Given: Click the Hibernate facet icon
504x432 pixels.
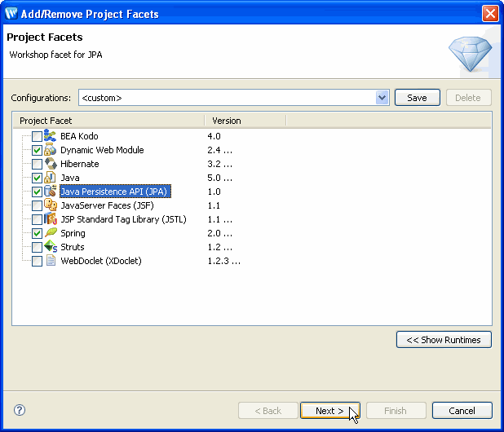Looking at the screenshot, I should click(50, 164).
